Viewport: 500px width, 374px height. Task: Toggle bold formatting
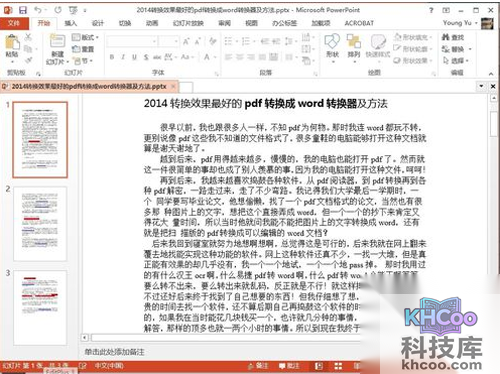(112, 57)
